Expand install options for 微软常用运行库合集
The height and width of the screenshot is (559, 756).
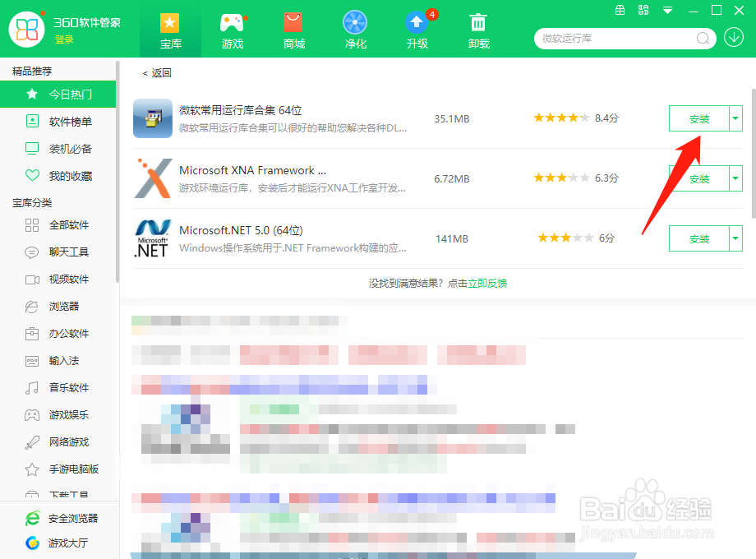tap(735, 118)
